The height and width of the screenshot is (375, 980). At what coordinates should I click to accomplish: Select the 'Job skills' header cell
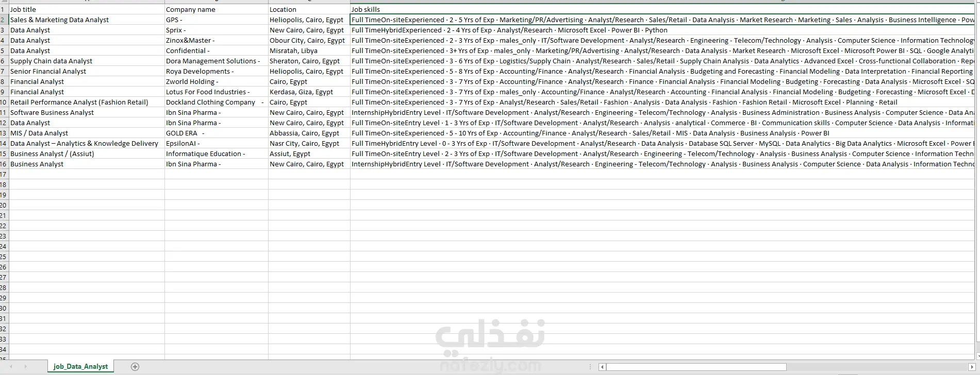[662, 9]
